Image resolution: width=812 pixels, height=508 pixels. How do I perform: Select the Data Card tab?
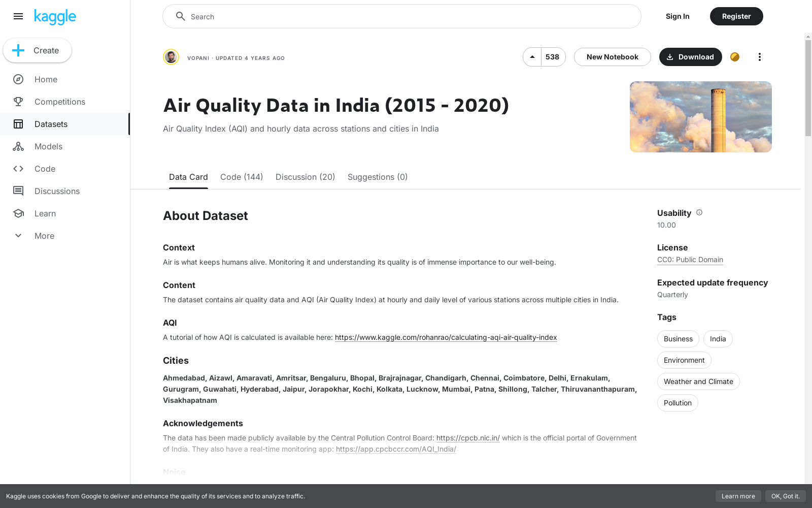188,177
